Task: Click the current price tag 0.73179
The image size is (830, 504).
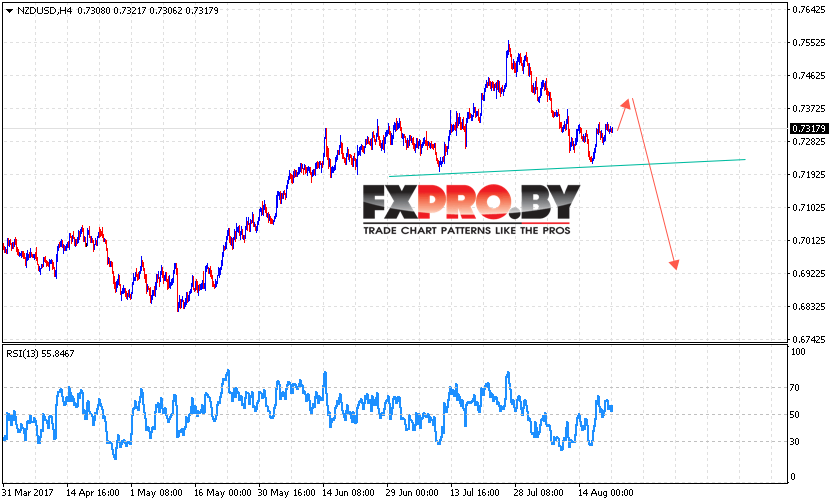Action: click(808, 129)
